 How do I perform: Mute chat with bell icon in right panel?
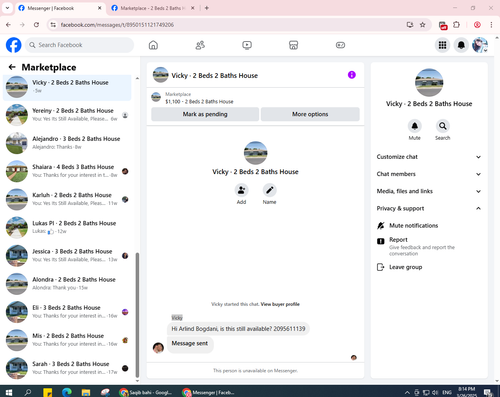click(x=415, y=126)
